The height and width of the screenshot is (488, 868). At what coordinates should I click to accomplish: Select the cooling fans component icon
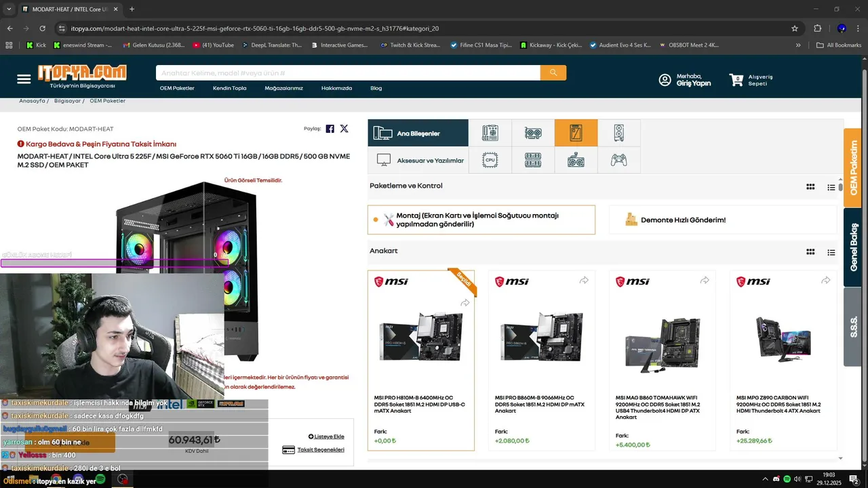(x=576, y=161)
